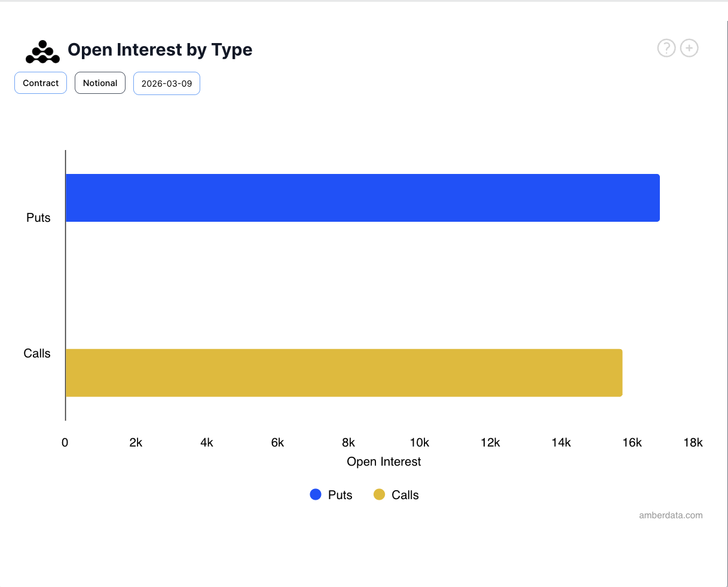Click the plus circle icon
728x587 pixels.
pyautogui.click(x=689, y=48)
